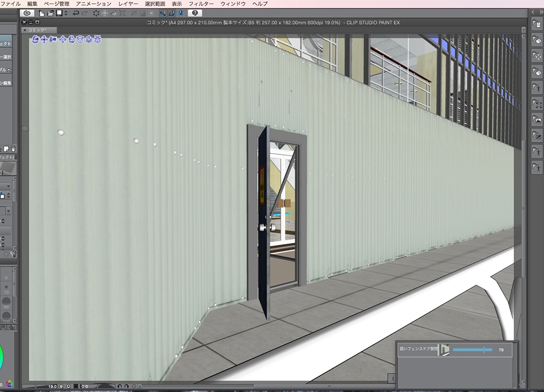This screenshot has height=392, width=544.
Task: Toggle the canvas panel collapse arrow at bottom right
Action: coord(393,378)
